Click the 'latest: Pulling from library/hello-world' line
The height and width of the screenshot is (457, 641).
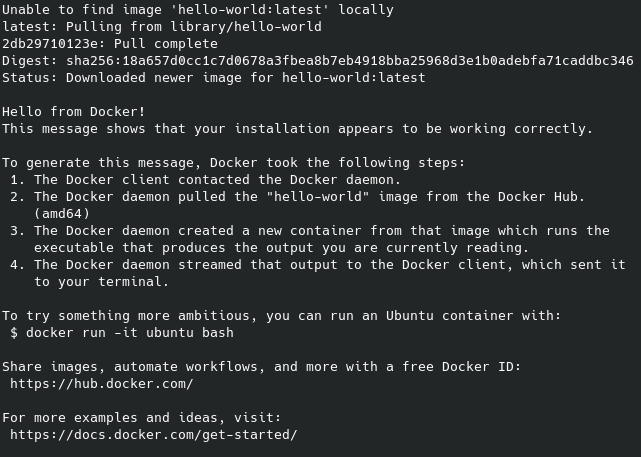click(x=161, y=26)
